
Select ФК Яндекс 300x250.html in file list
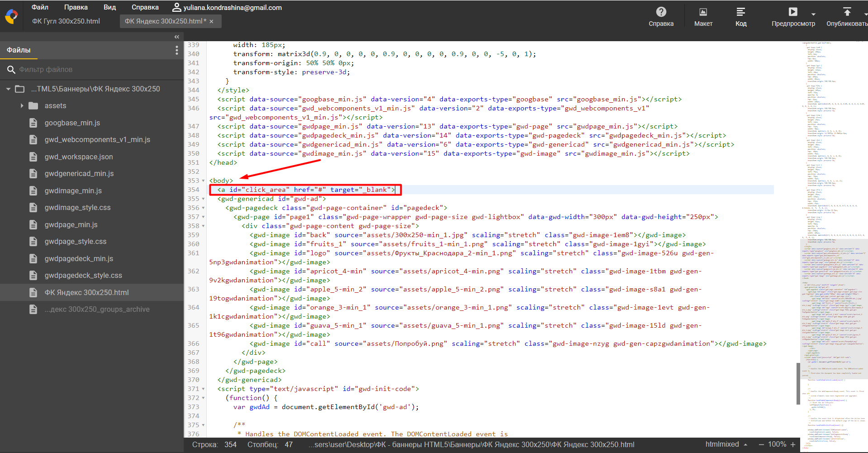coord(92,293)
